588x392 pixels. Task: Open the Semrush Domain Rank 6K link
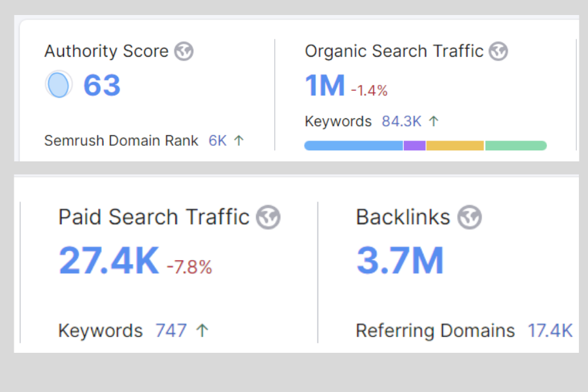pyautogui.click(x=217, y=140)
